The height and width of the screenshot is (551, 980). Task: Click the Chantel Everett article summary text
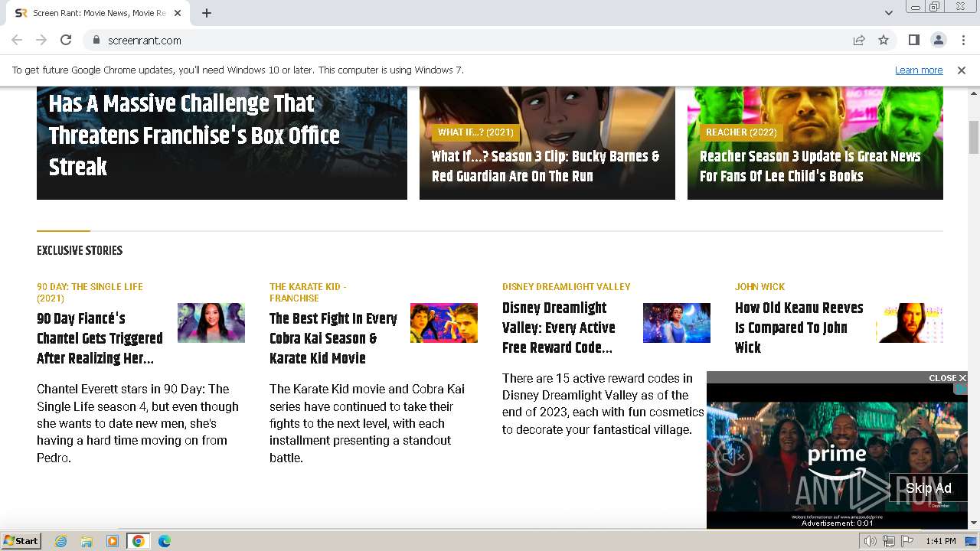click(138, 423)
